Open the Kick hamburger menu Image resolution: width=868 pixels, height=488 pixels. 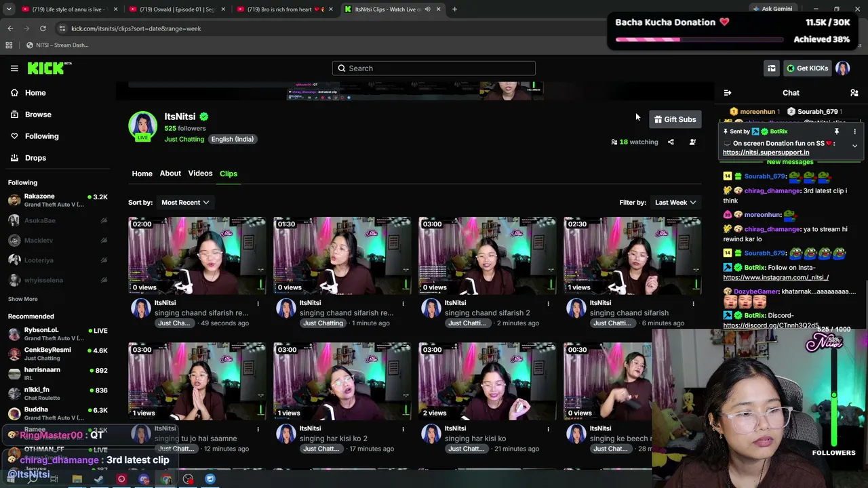coord(14,68)
